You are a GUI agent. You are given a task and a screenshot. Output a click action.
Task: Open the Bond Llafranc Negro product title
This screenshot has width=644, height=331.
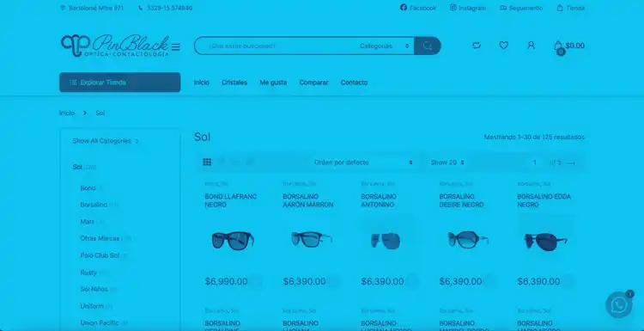[231, 200]
